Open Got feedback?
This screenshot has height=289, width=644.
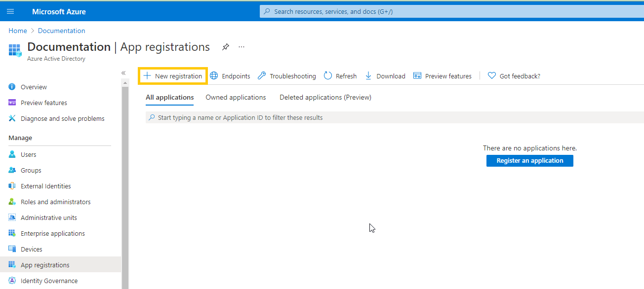coord(514,76)
